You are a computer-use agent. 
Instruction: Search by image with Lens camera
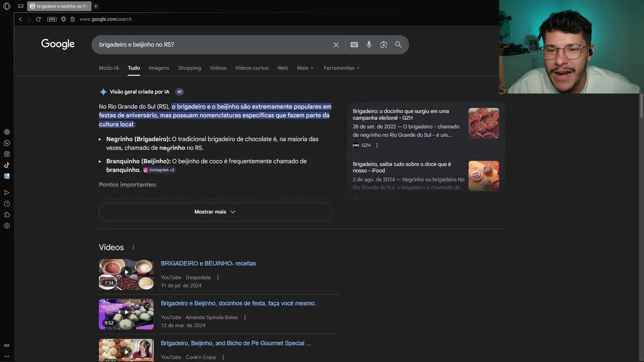pos(383,45)
